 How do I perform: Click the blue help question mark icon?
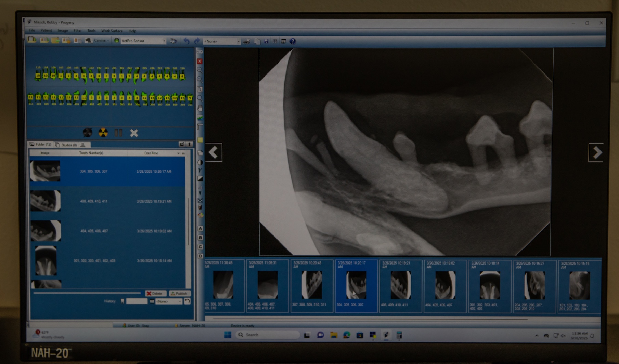pos(293,41)
